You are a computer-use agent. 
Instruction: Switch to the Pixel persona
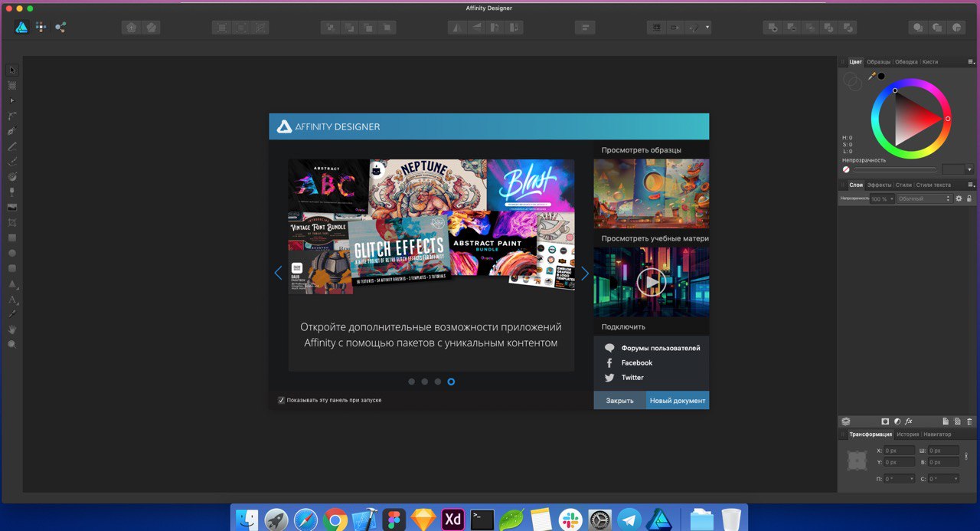pos(41,27)
